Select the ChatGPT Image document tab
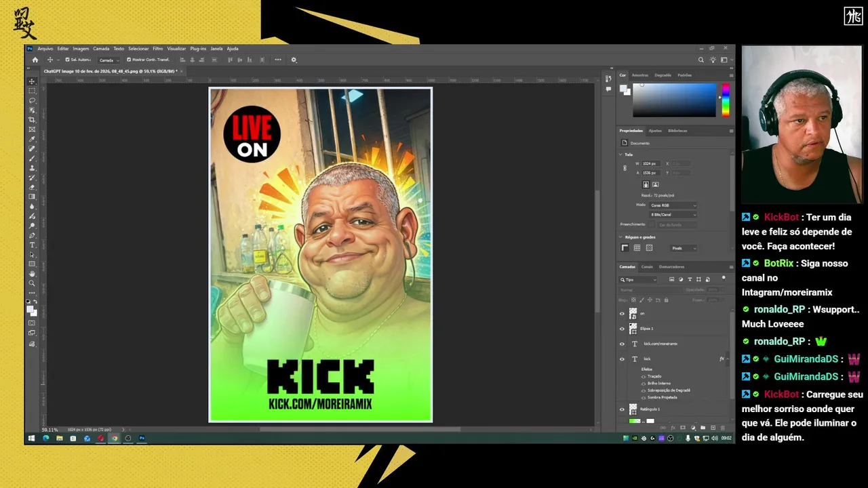Screen dimensions: 868x488 [x=111, y=70]
